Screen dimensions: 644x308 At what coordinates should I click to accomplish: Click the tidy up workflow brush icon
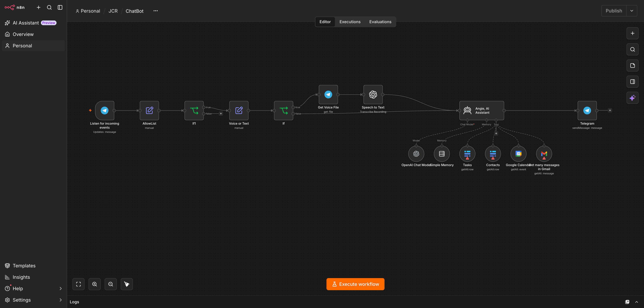click(x=127, y=284)
